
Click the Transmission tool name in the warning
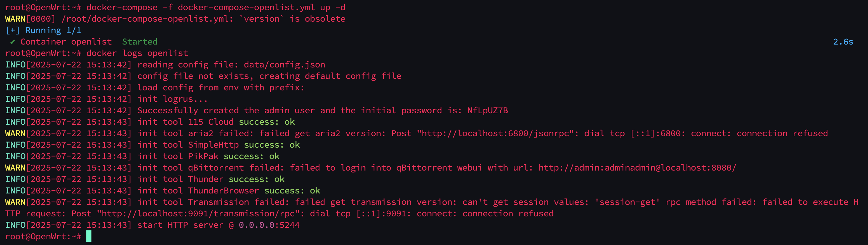click(x=218, y=202)
